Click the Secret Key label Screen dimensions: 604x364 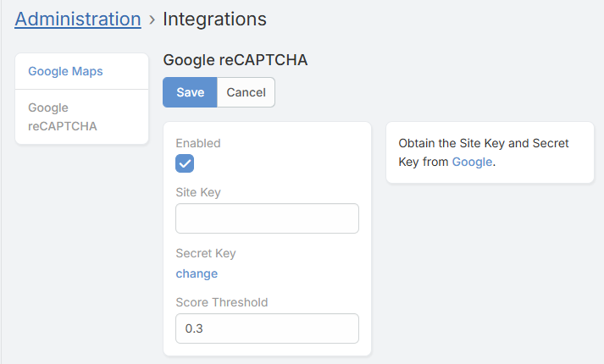(x=205, y=253)
